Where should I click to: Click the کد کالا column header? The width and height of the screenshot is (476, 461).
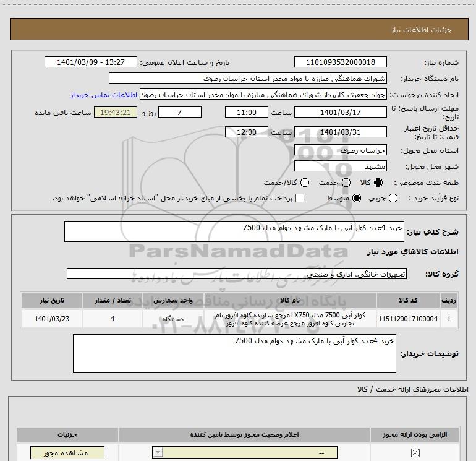tap(408, 301)
